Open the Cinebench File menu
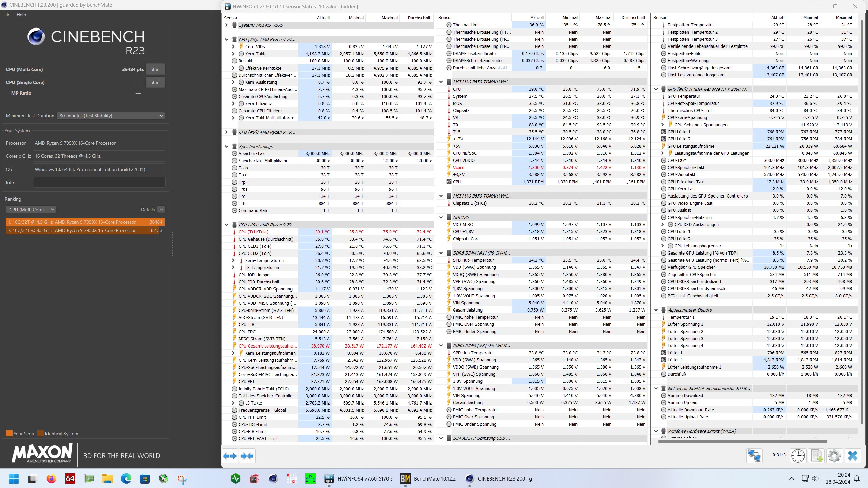868x488 pixels. (7, 15)
